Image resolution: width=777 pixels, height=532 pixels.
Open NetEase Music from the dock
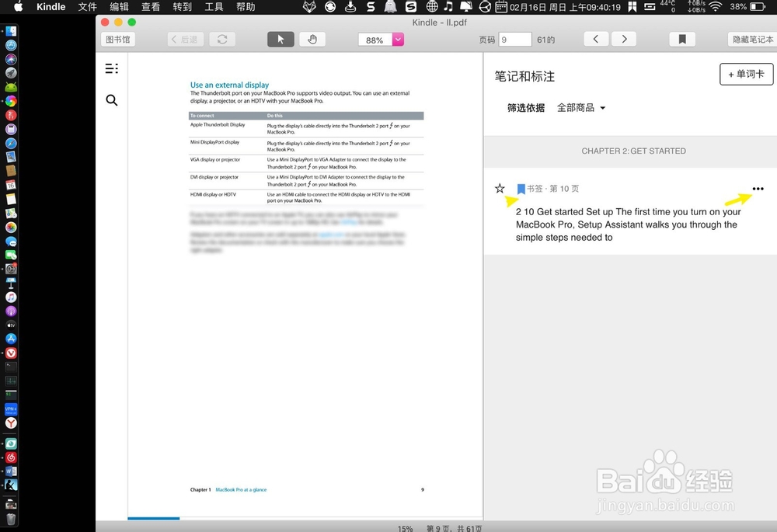pyautogui.click(x=11, y=457)
